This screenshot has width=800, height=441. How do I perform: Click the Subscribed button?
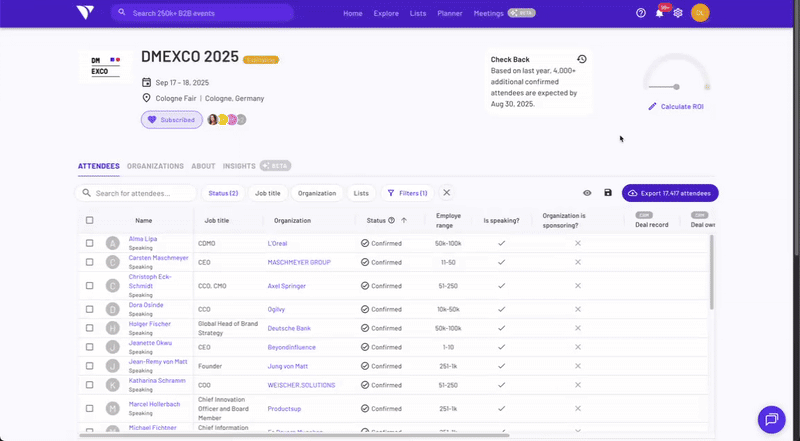pyautogui.click(x=171, y=119)
